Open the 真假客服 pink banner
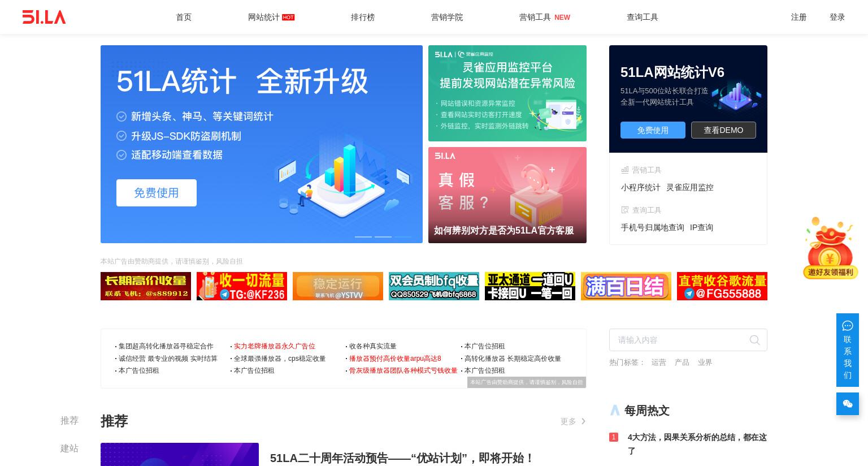The width and height of the screenshot is (868, 466). point(507,195)
